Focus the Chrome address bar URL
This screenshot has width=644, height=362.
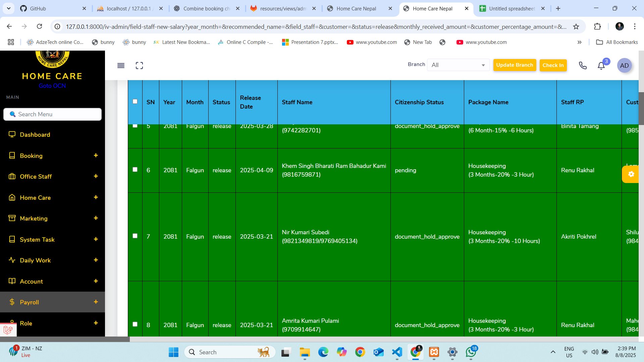pyautogui.click(x=316, y=26)
